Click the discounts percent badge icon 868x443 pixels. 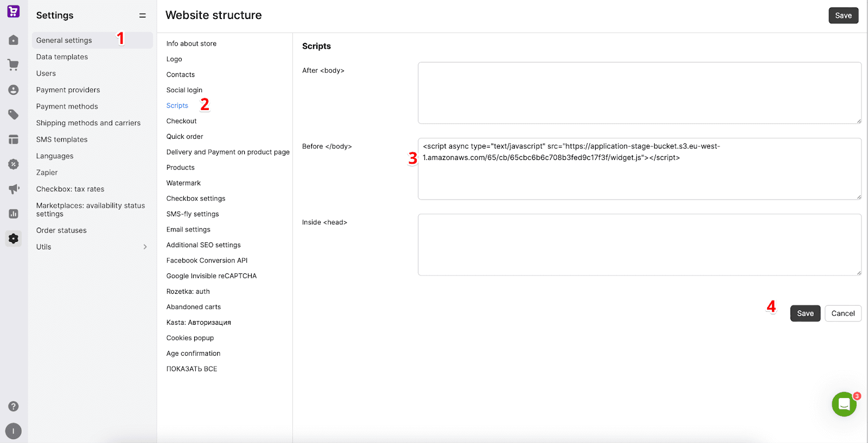pos(14,164)
